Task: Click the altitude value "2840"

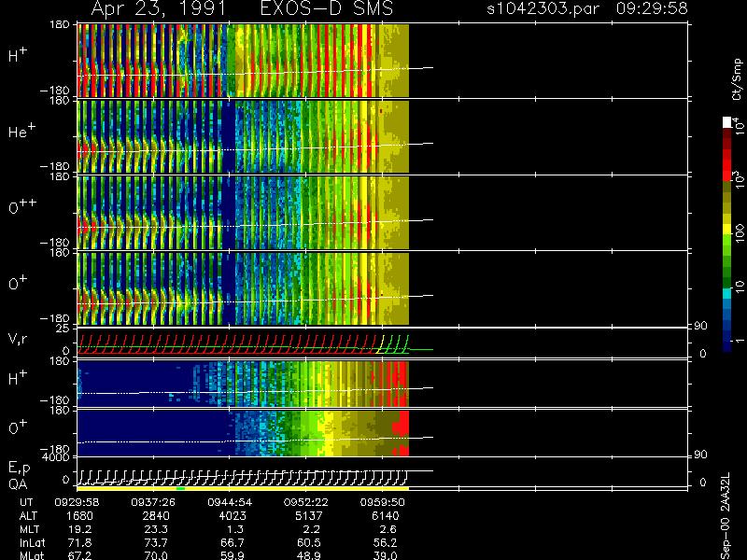Action: [156, 516]
